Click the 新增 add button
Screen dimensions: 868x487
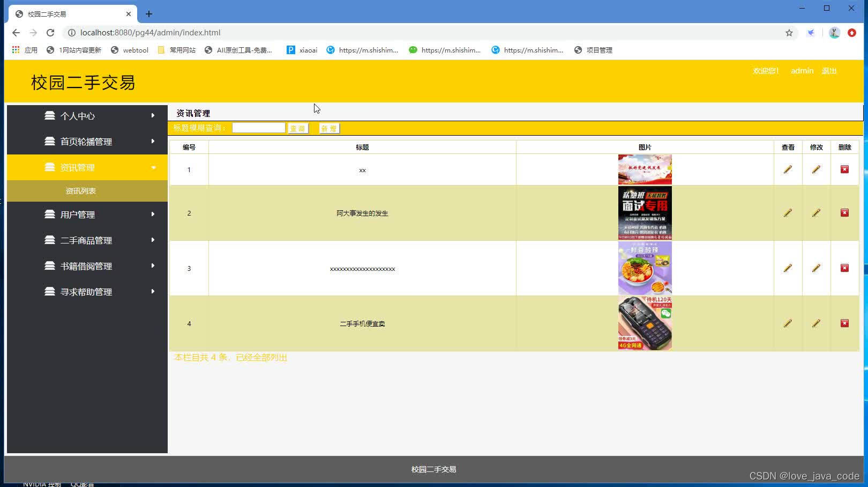tap(329, 128)
